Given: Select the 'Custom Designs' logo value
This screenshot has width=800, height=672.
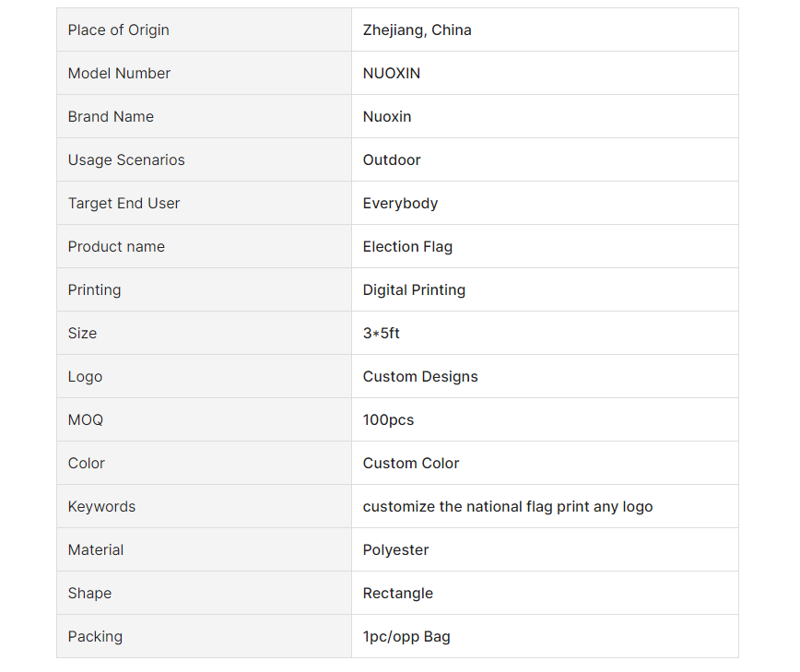Looking at the screenshot, I should point(420,377).
